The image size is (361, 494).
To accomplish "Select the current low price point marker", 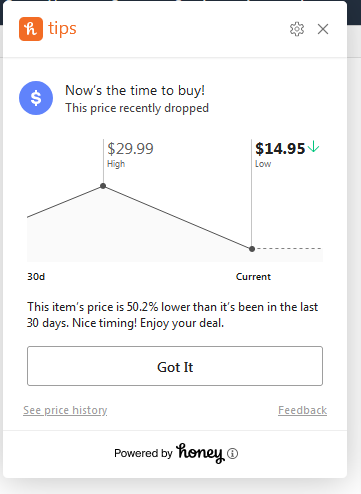I will point(252,249).
